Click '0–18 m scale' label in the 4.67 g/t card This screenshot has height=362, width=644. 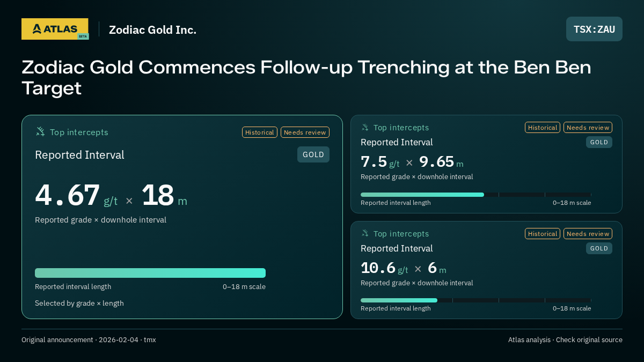click(x=244, y=286)
